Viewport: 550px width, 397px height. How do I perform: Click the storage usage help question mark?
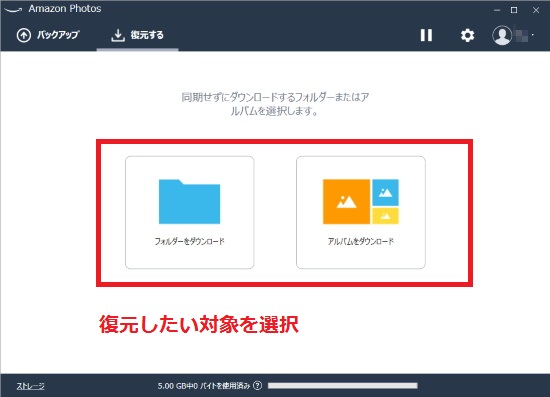(257, 385)
